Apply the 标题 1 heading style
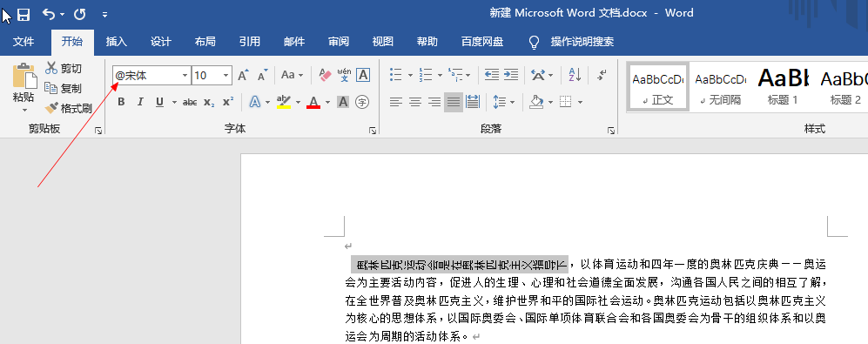868x344 pixels. coord(783,86)
